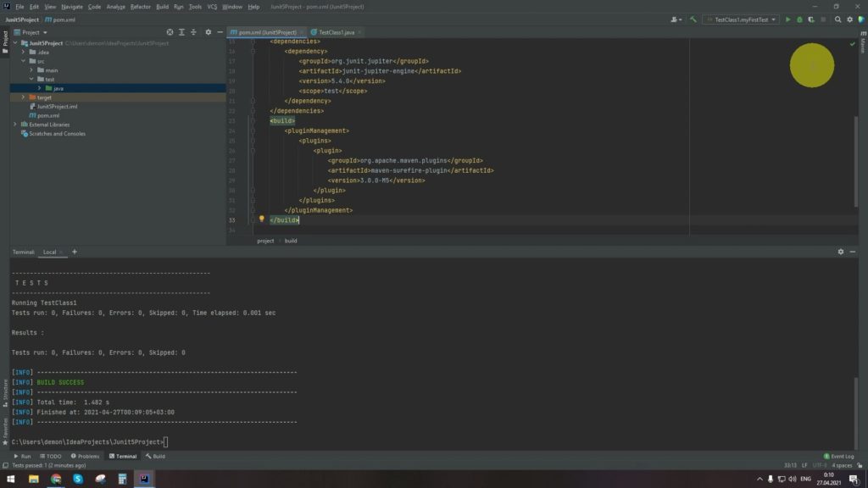The image size is (868, 488).
Task: Collapse the src folder
Action: click(x=23, y=61)
